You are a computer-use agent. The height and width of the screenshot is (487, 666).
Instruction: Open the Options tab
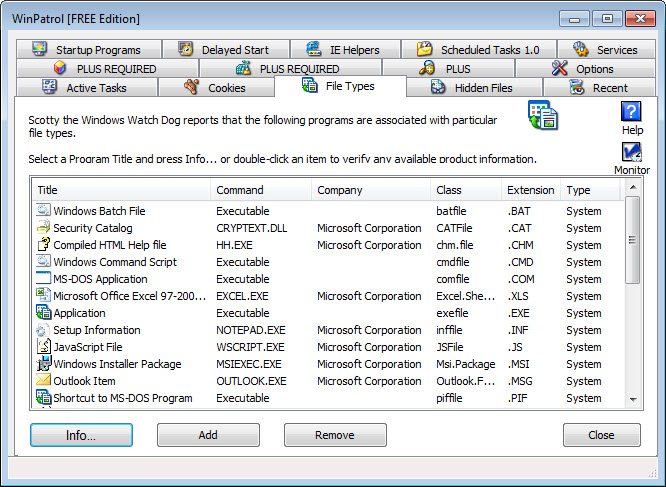585,68
